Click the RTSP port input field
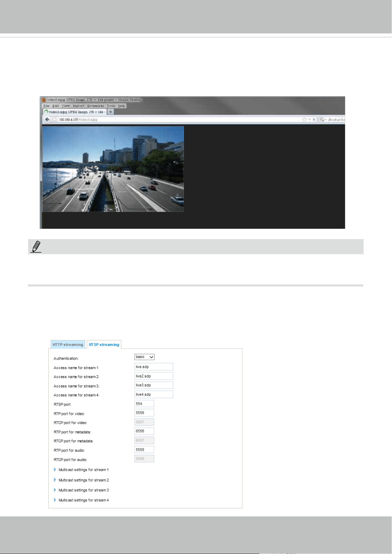Viewport: 392px width, 554px height. [x=144, y=404]
